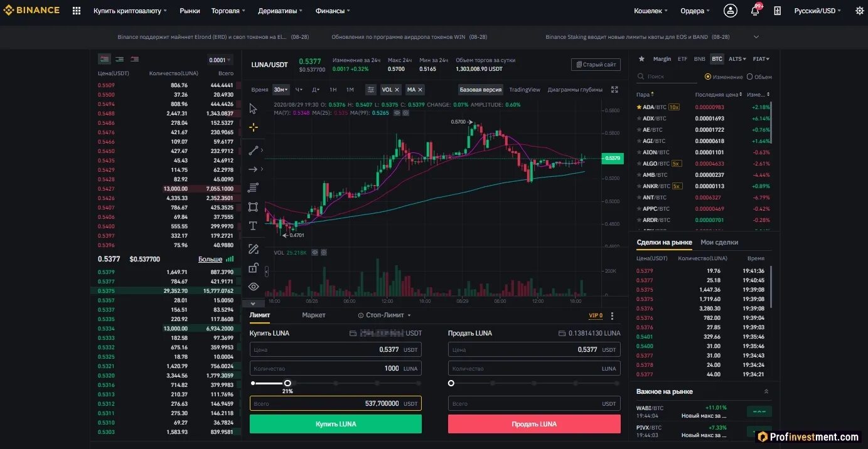Click the sell amount percentage slider handle
The width and height of the screenshot is (868, 449).
451,383
